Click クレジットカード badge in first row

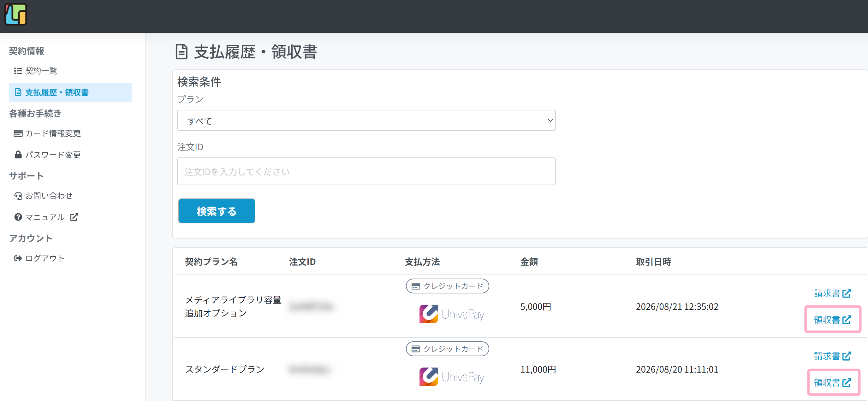(x=447, y=286)
